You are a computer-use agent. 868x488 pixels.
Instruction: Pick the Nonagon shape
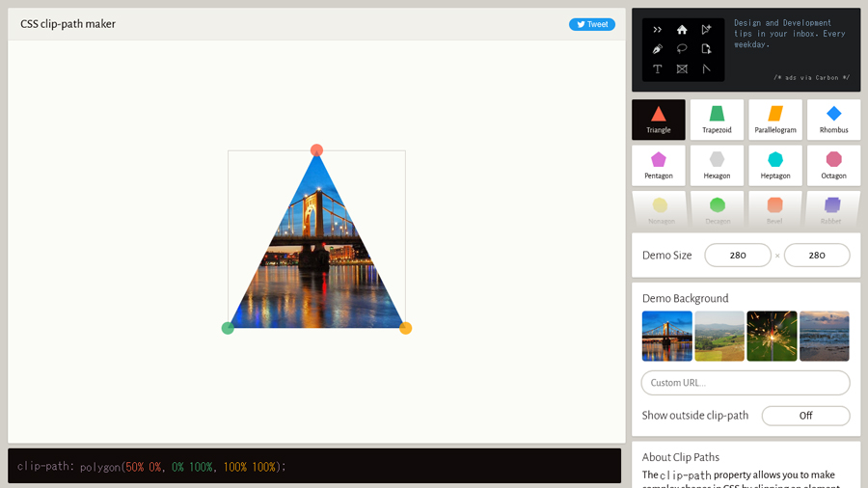(660, 208)
